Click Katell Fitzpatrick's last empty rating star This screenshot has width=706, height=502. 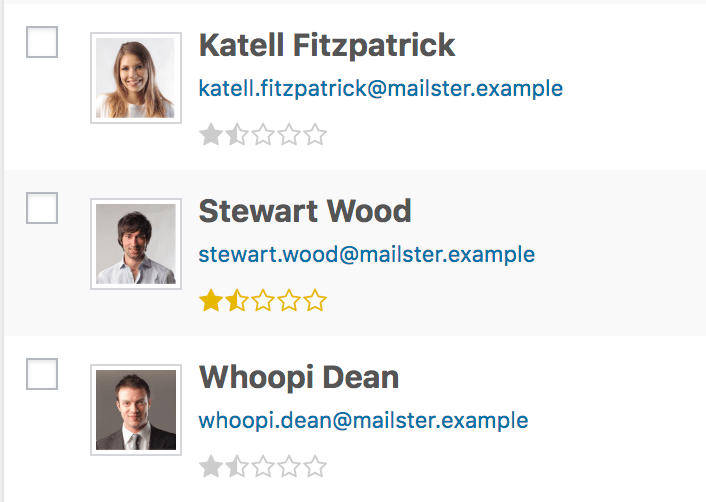coord(316,135)
